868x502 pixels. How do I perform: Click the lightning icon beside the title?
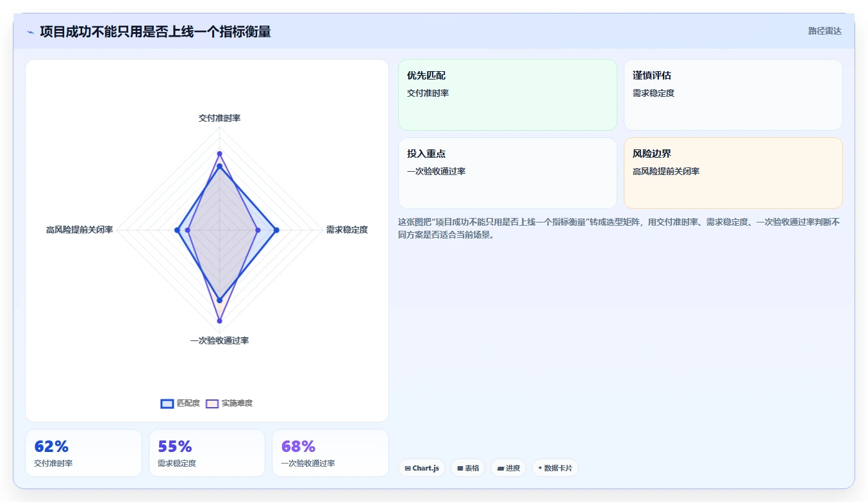(30, 32)
